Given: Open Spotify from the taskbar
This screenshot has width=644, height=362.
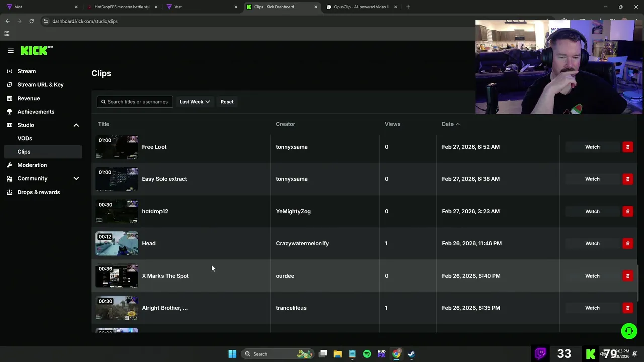Looking at the screenshot, I should (x=367, y=354).
